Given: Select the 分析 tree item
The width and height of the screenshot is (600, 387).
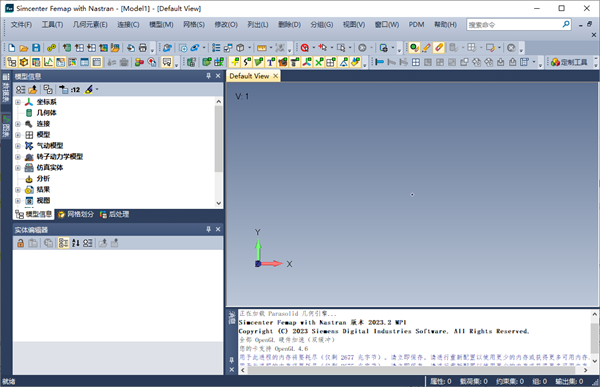Looking at the screenshot, I should click(43, 179).
